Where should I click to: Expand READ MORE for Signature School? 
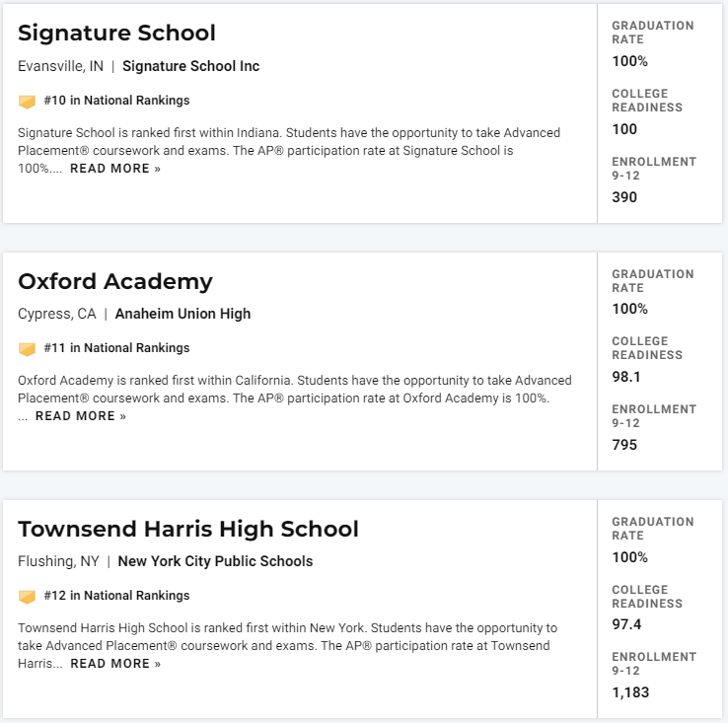click(115, 169)
